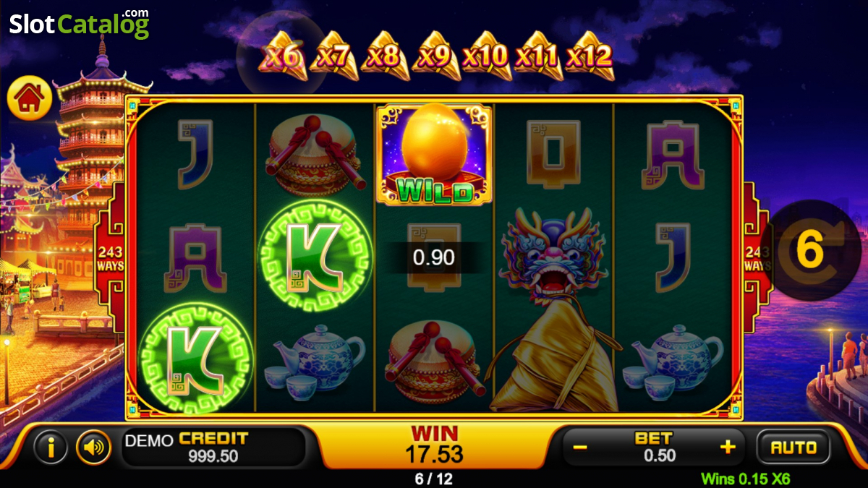This screenshot has height=488, width=868.
Task: Increase bet with the plus button
Action: 728,447
